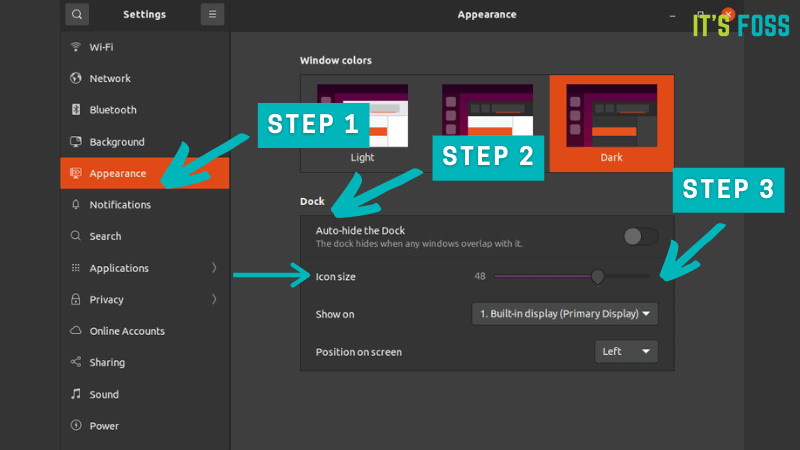This screenshot has width=800, height=450.
Task: Toggle Auto-hide the Dock switch
Action: 640,236
